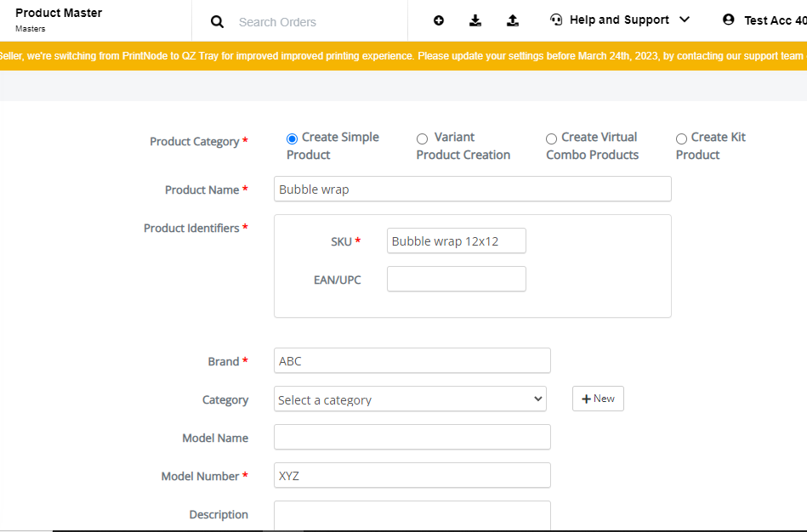The height and width of the screenshot is (532, 807).
Task: Select Create Kit Product radio button
Action: tap(681, 139)
